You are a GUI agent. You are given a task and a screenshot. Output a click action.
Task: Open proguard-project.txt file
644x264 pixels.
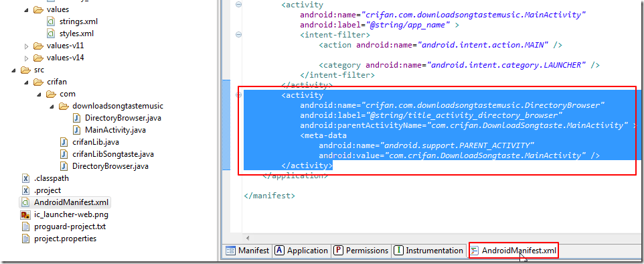70,226
